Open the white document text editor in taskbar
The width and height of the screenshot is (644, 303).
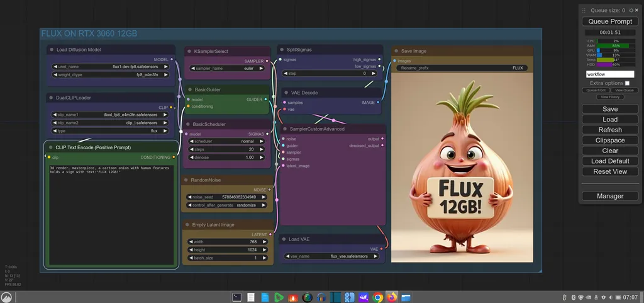(250, 297)
